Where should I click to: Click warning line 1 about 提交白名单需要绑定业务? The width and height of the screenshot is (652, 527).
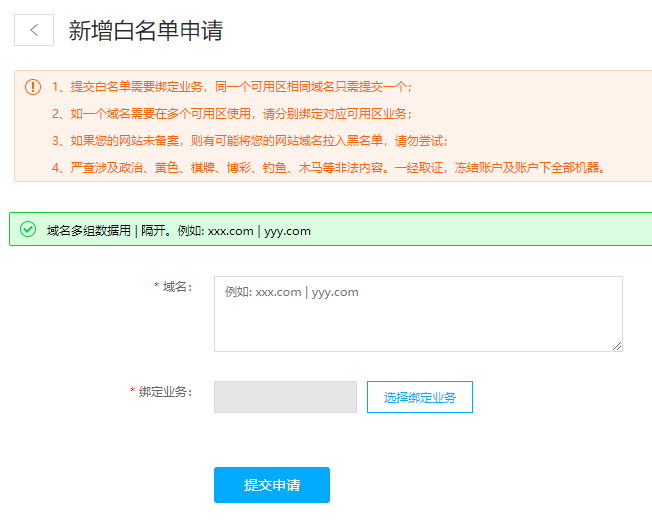(231, 87)
